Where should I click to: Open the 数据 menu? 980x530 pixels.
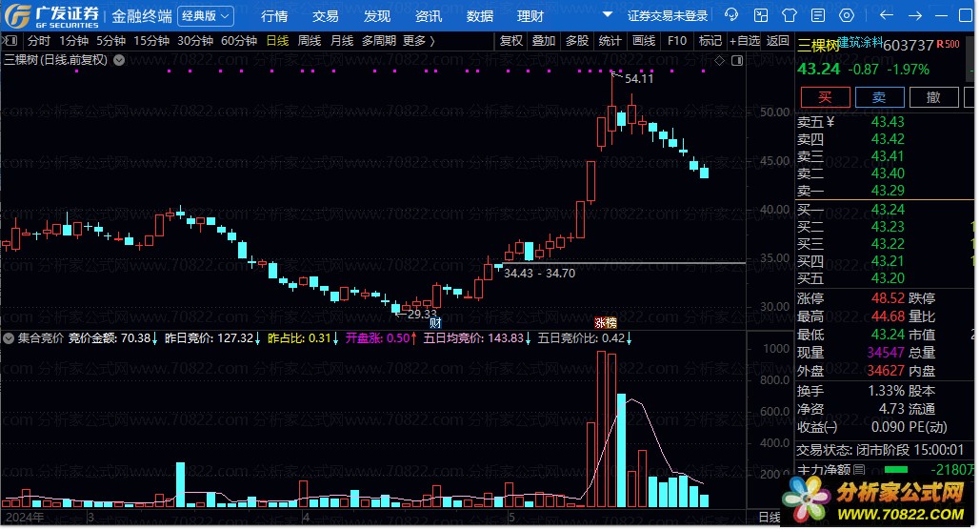tap(479, 16)
